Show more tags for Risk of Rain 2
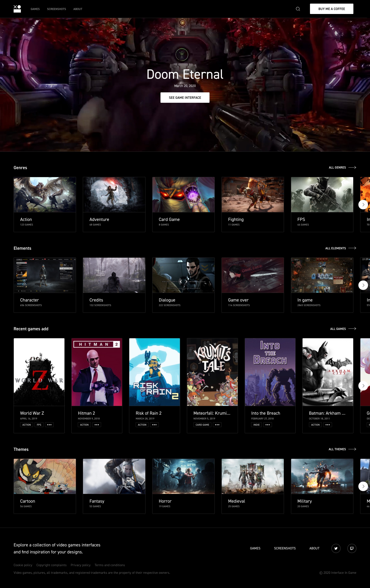Viewport: 370px width, 588px height. 154,425
